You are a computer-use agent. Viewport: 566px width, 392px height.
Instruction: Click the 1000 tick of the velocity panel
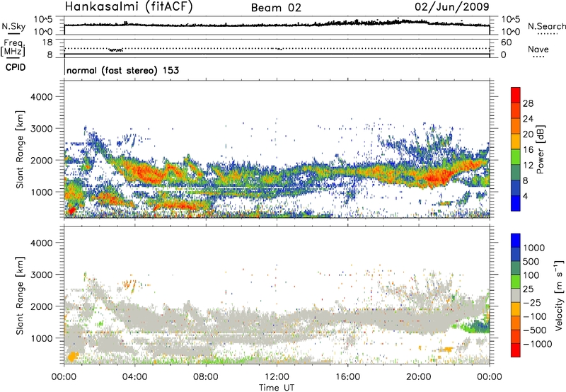click(x=42, y=338)
